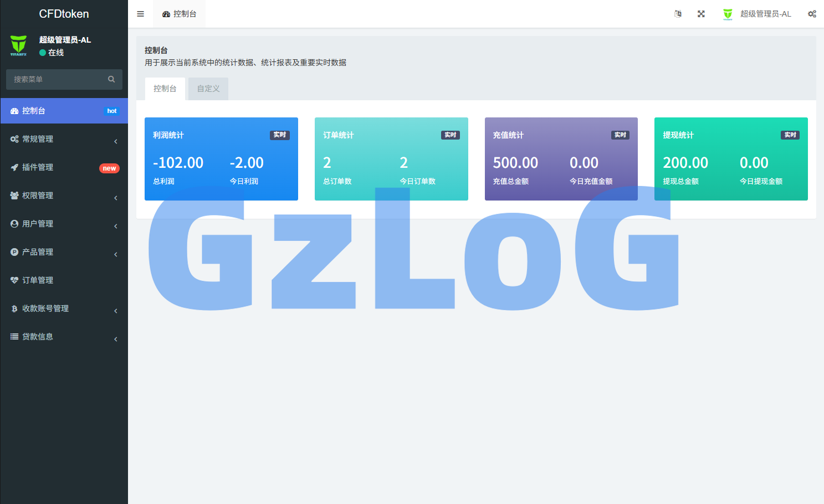Switch to the 自定义 tab

click(x=208, y=89)
